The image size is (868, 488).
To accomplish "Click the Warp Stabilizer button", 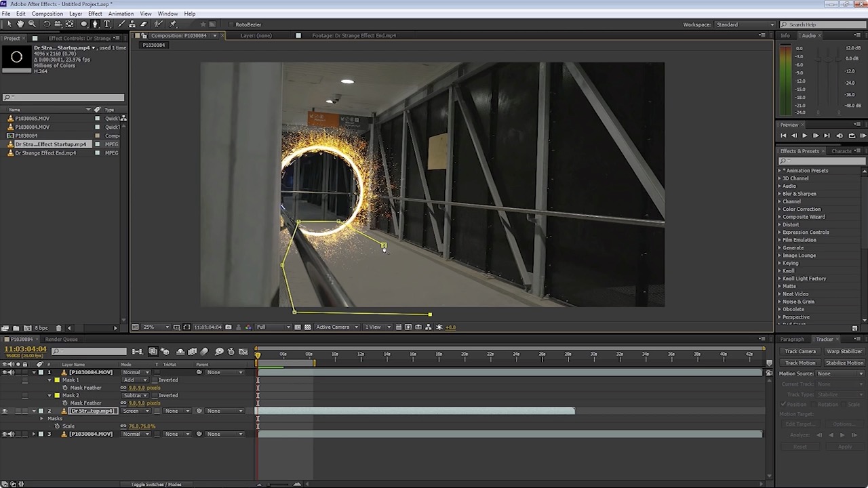I will tap(844, 352).
